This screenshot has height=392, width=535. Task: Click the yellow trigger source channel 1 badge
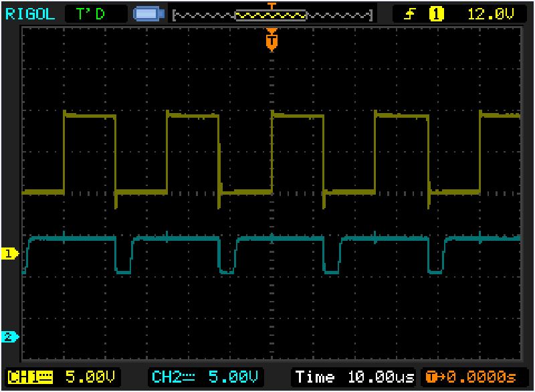point(436,14)
